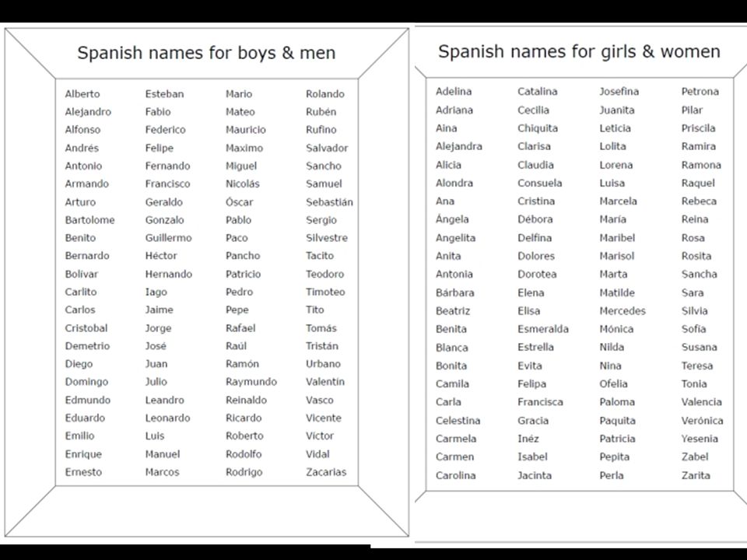The image size is (747, 560).
Task: Click the name Iago
Action: click(156, 292)
